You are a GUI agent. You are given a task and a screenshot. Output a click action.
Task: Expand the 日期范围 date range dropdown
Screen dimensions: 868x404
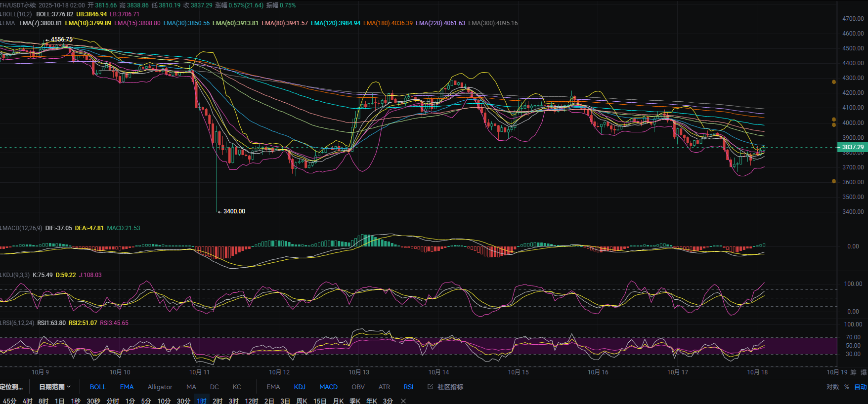pyautogui.click(x=55, y=387)
